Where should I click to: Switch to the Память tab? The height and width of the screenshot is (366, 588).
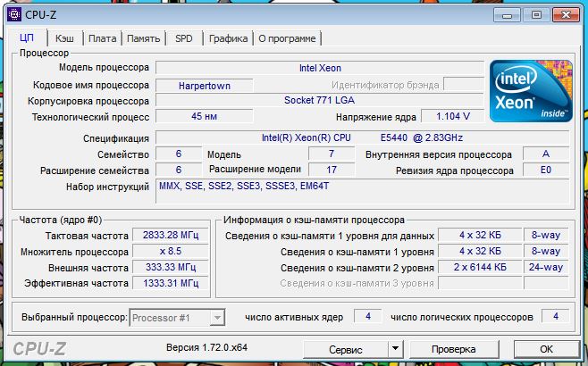click(x=143, y=38)
